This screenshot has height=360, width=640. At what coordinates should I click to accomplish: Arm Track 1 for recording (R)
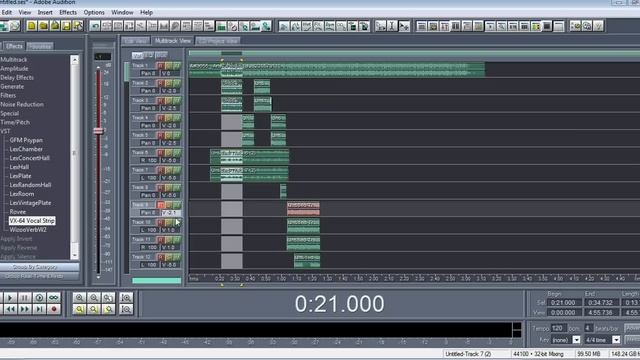click(x=160, y=65)
